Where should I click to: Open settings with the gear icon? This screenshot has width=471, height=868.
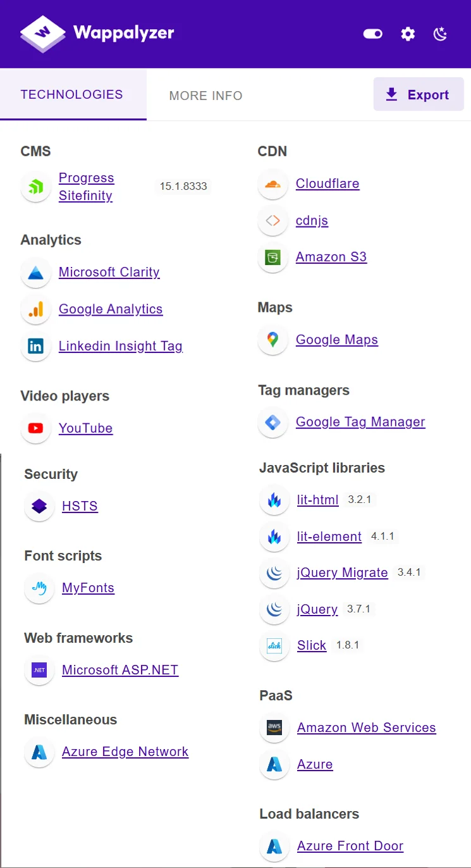408,34
